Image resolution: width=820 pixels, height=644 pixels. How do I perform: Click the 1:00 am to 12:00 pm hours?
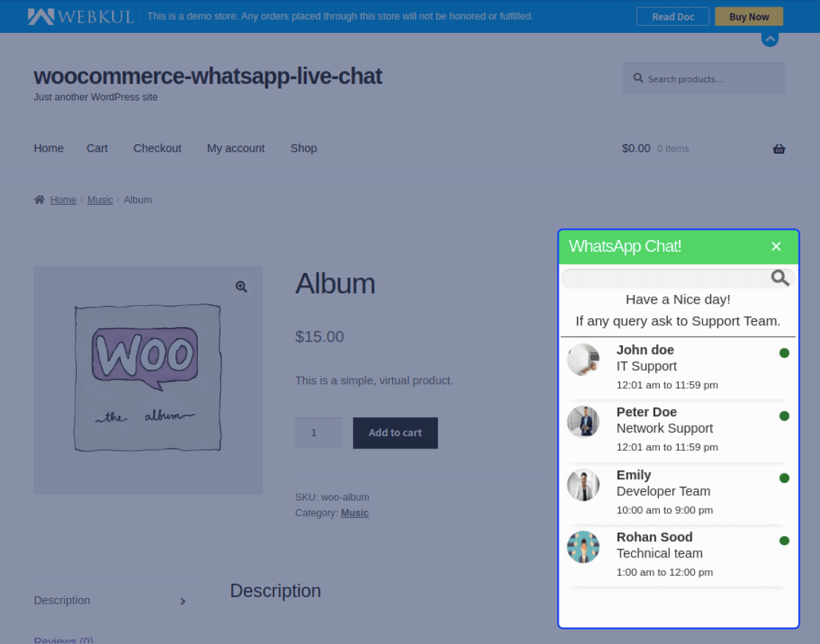coord(665,572)
